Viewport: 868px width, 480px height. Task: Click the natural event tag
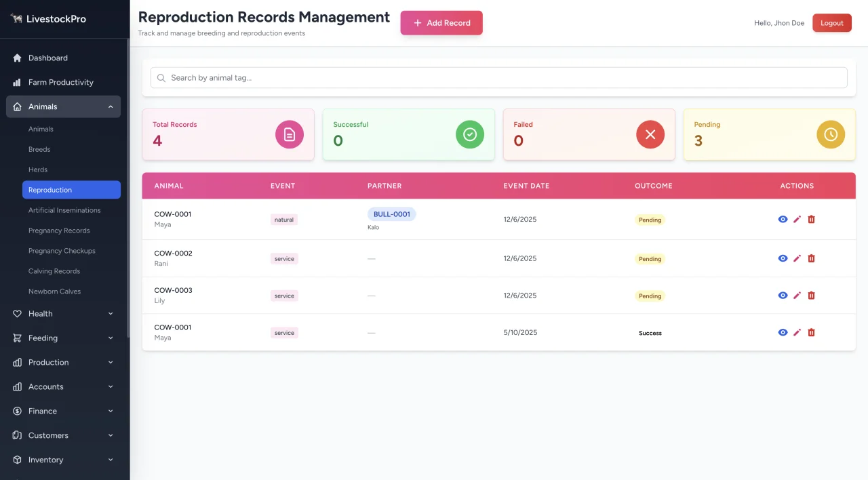click(x=284, y=220)
